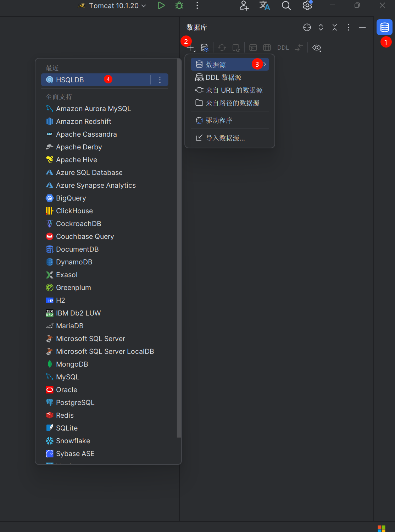
Task: Hide the database tool window
Action: (x=362, y=27)
